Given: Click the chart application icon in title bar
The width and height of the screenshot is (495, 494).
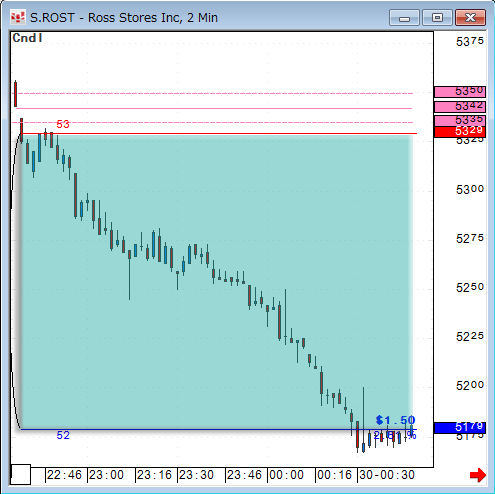Looking at the screenshot, I should pyautogui.click(x=18, y=18).
